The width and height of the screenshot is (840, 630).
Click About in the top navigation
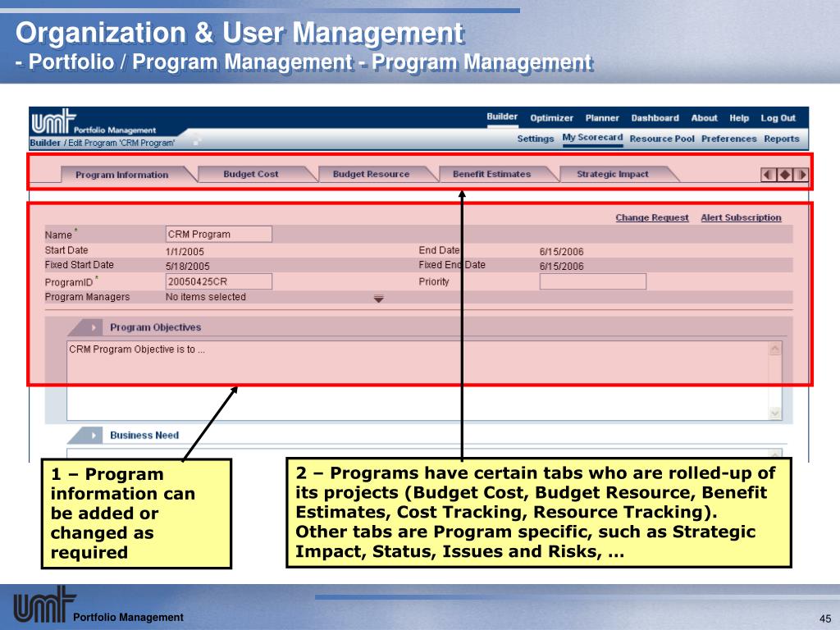click(x=704, y=118)
